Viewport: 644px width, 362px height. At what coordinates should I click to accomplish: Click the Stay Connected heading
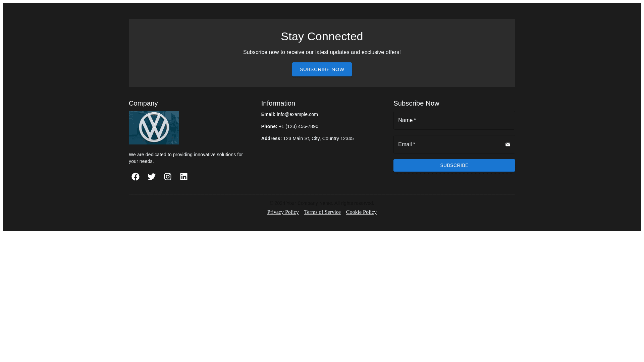(322, 36)
